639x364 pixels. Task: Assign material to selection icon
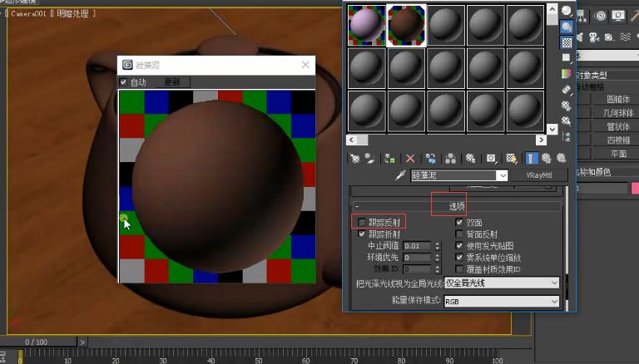(390, 159)
